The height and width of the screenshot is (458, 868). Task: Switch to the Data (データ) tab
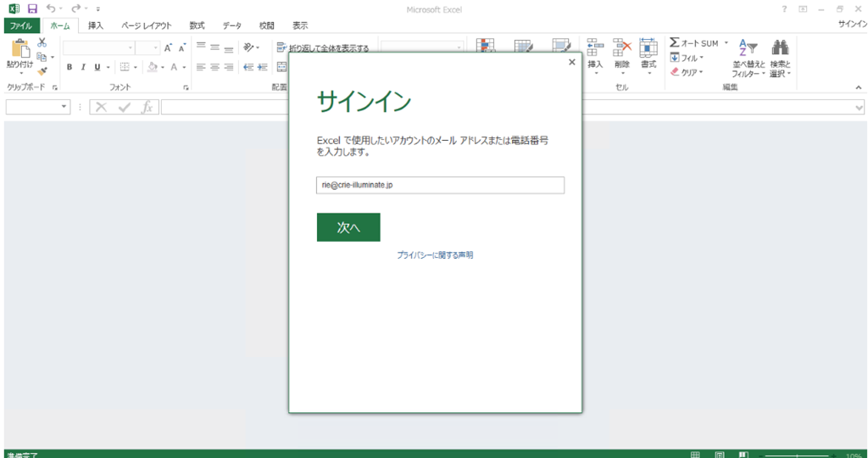(x=232, y=25)
